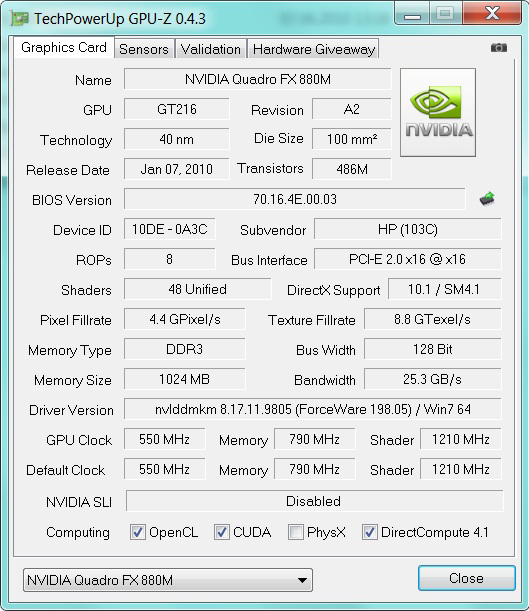Click the Release Date field Jan 07, 2010
This screenshot has width=529, height=611.
point(177,169)
